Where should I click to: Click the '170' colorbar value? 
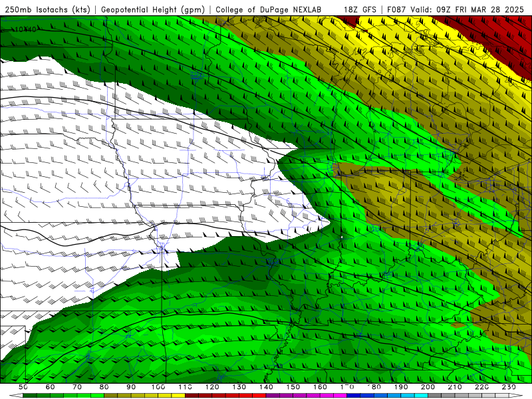(x=347, y=387)
